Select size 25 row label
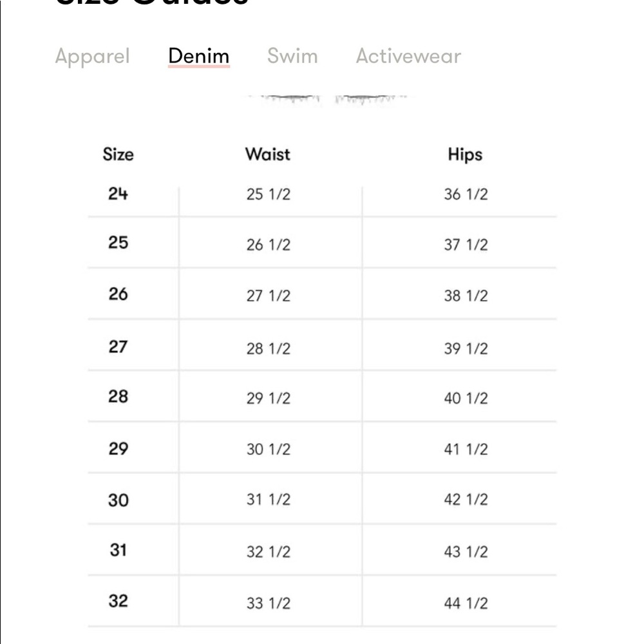This screenshot has width=644, height=644. (118, 243)
